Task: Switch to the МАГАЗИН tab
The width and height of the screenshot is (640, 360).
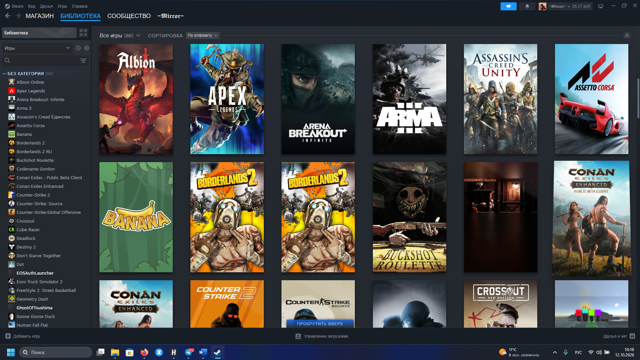Action: (40, 16)
